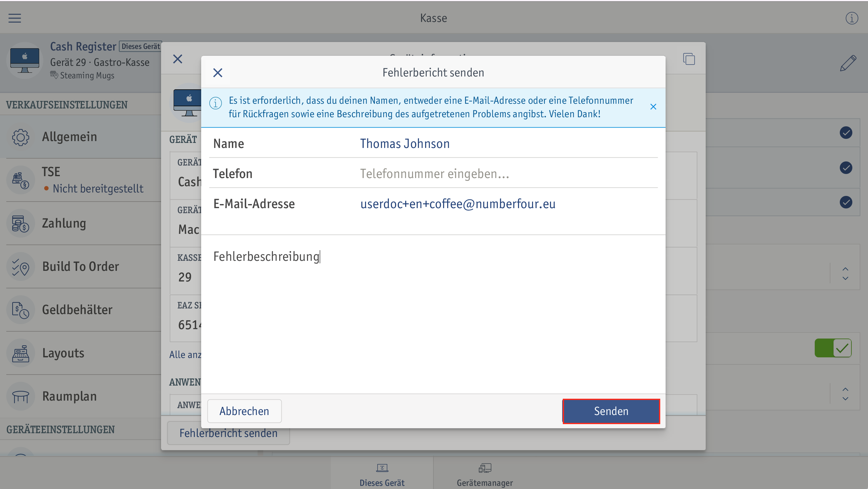
Task: Click the info symbol in the banner
Action: tap(215, 103)
